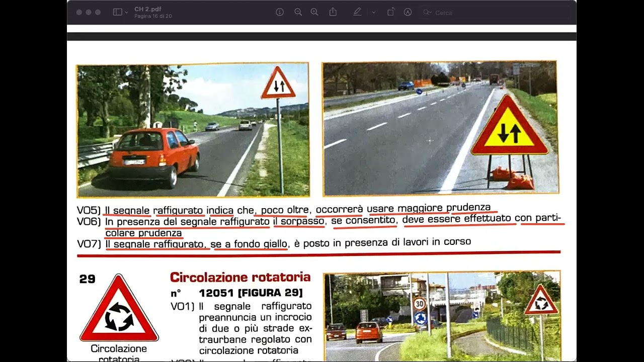Click the text '12051 [FIGURA 29]'
This screenshot has width=644, height=362.
(251, 293)
